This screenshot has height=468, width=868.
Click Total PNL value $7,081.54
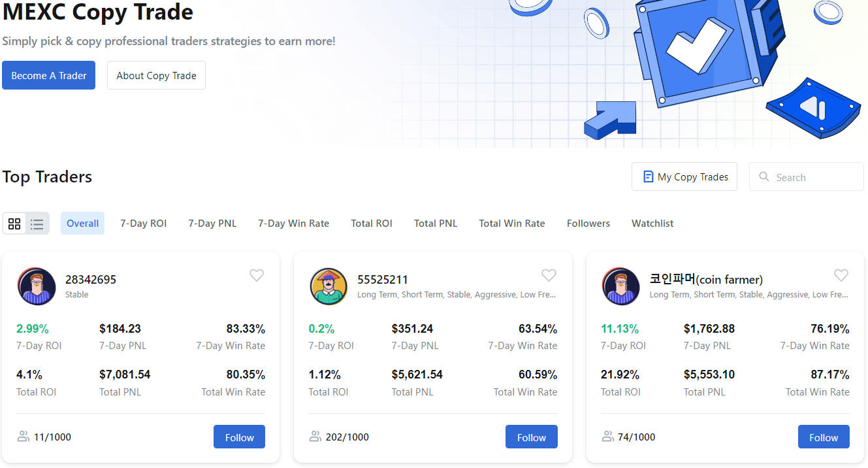click(x=125, y=375)
